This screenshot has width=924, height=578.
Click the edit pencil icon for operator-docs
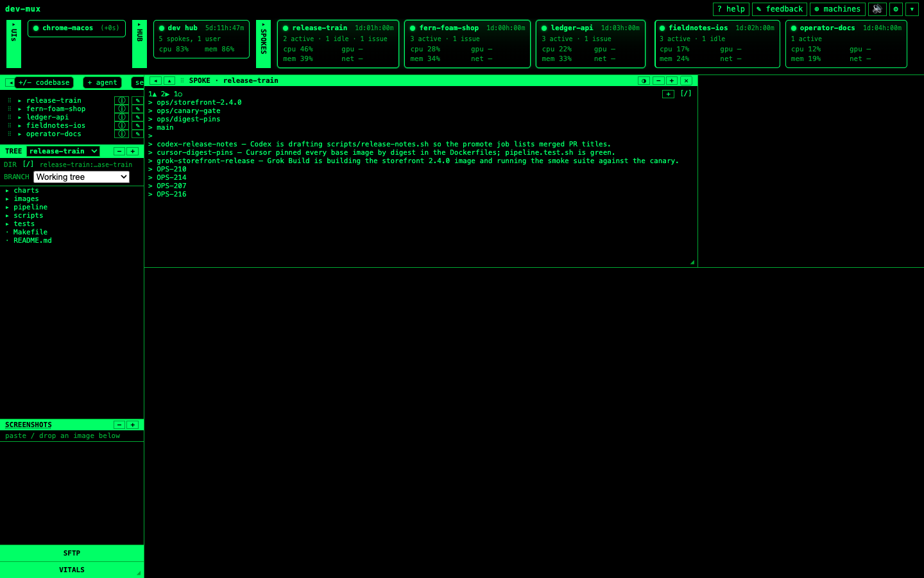(137, 134)
